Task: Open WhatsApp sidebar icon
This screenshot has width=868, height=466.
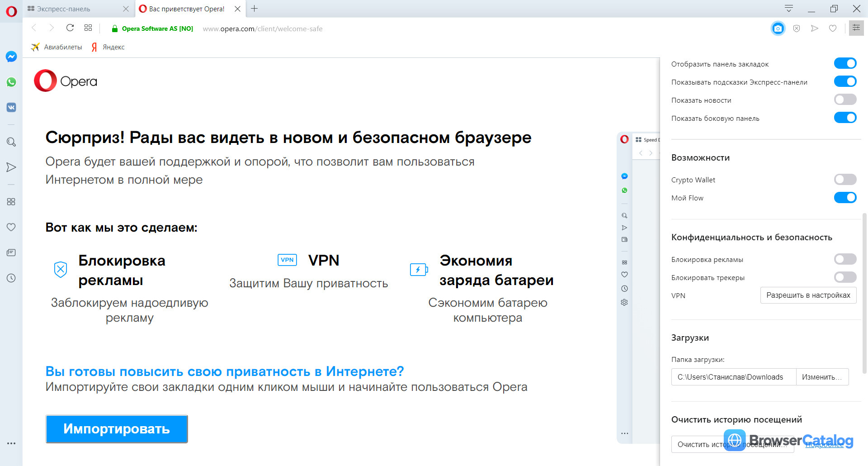Action: click(x=11, y=82)
